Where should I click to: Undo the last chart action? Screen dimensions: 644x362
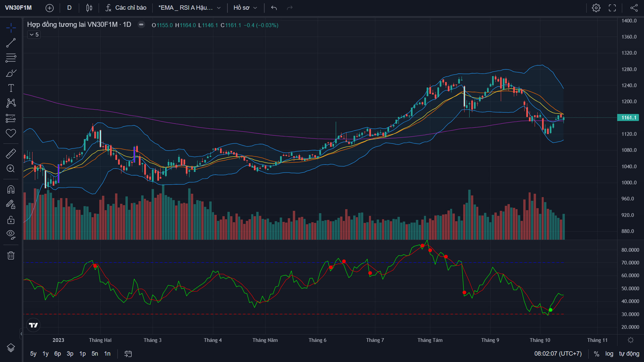[x=274, y=8]
